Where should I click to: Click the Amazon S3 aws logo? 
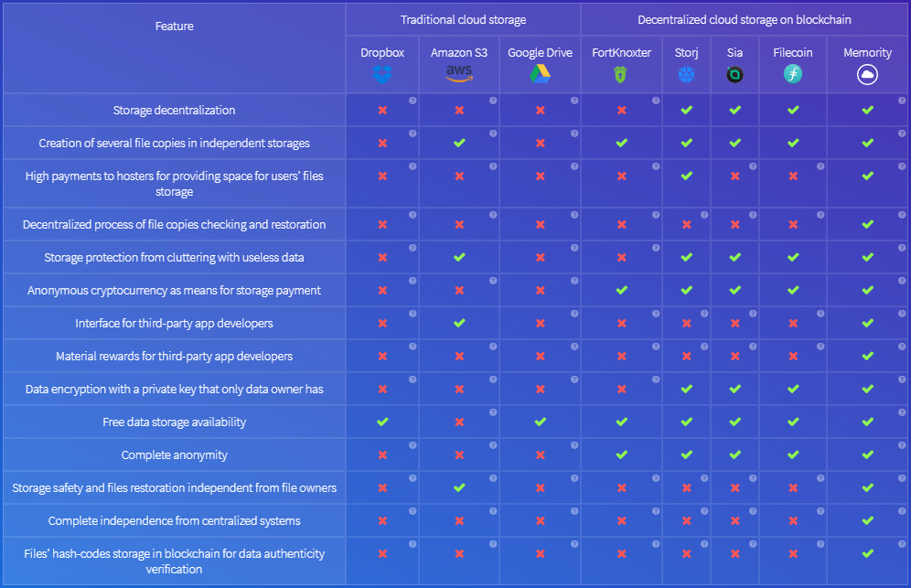point(459,72)
